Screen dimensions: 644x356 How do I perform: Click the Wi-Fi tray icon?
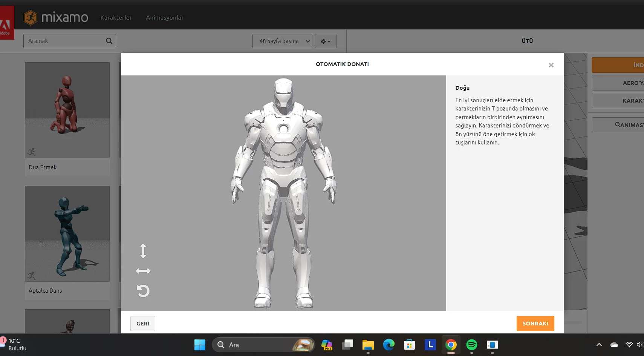(629, 345)
